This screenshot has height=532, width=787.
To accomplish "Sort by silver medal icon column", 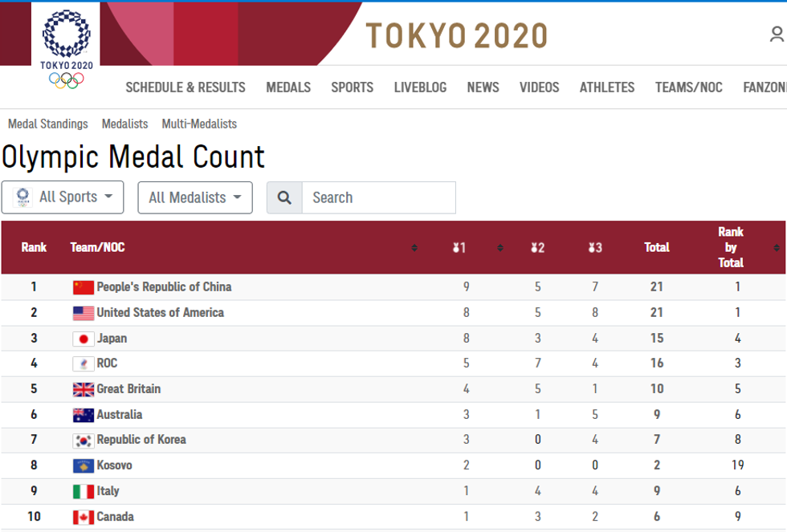I will click(537, 248).
